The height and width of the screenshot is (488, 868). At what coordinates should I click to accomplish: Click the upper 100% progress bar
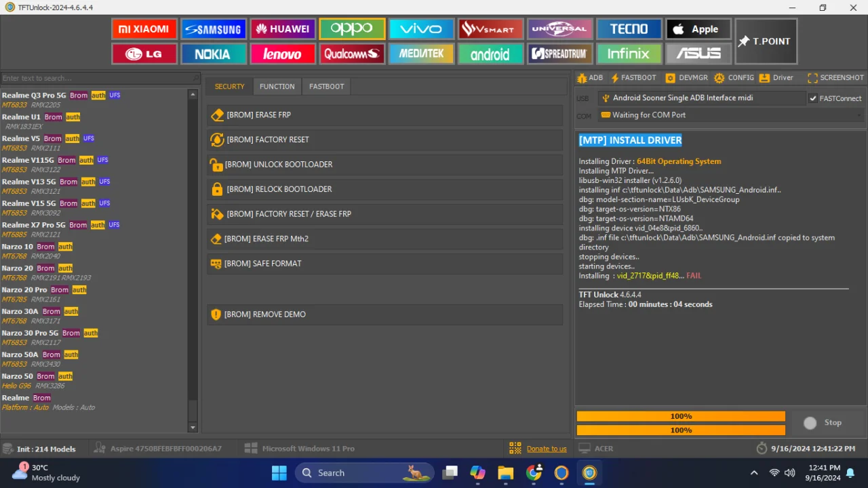(x=681, y=416)
